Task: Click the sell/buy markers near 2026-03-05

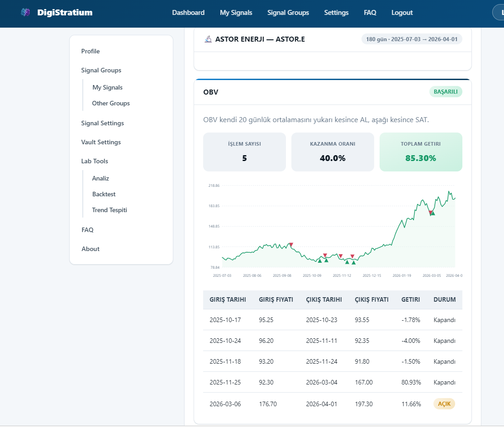Action: [432, 213]
